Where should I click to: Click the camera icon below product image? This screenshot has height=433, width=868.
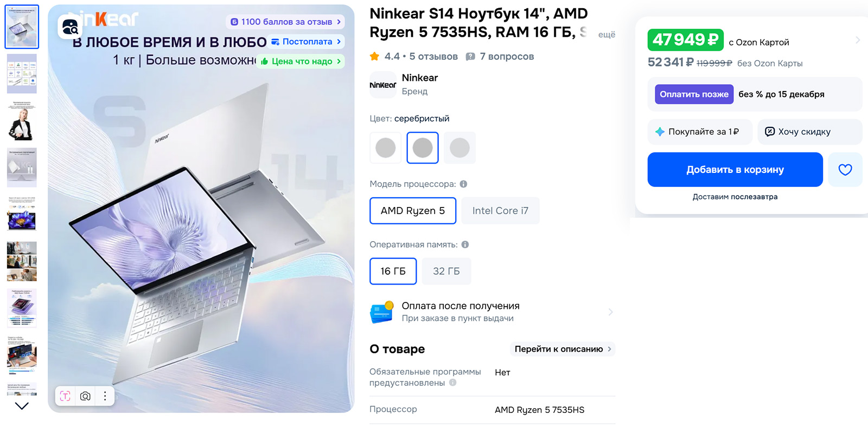tap(85, 396)
